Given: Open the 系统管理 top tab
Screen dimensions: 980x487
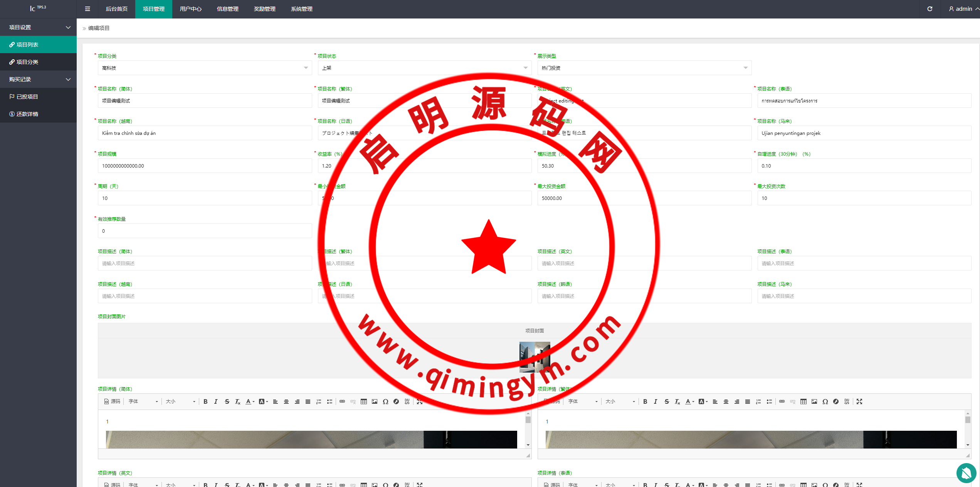Looking at the screenshot, I should 301,9.
